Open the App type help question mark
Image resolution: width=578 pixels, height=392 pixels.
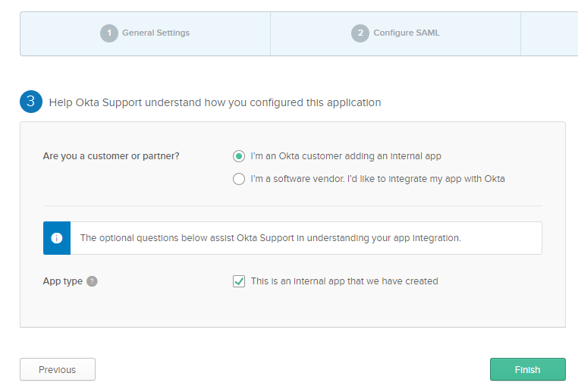point(92,281)
